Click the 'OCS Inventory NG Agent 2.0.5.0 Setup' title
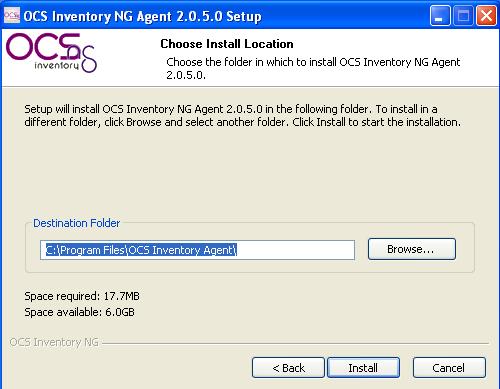500x389 pixels. coord(142,16)
